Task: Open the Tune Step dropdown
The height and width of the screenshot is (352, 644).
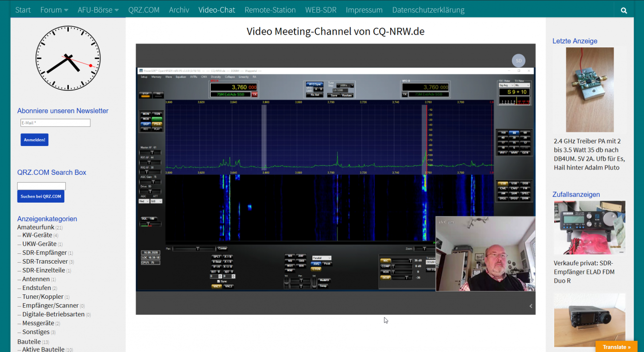Action: pos(345,85)
